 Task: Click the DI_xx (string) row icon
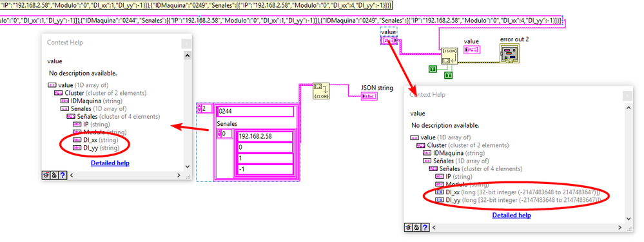click(77, 139)
